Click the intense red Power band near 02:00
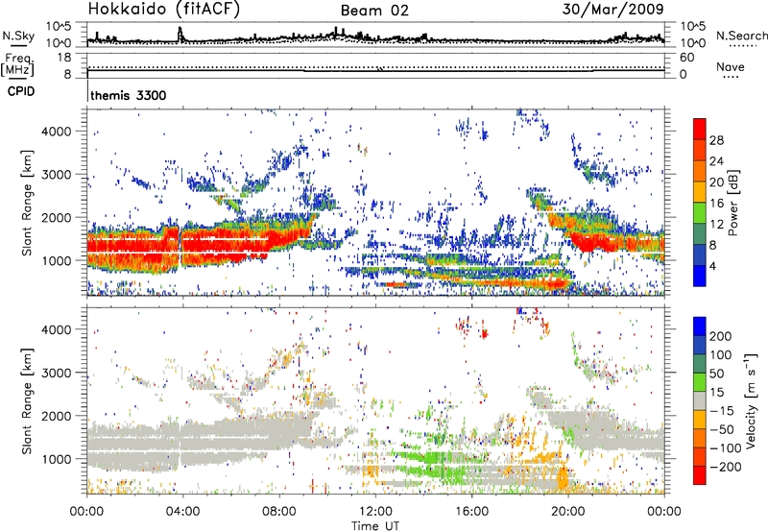This screenshot has width=768, height=532. pos(134,246)
